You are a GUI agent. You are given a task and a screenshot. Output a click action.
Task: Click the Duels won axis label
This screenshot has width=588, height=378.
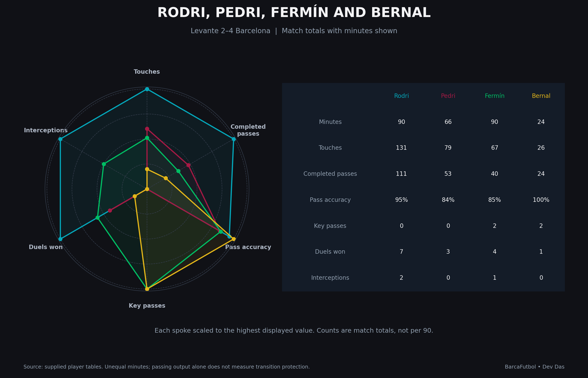coord(46,247)
